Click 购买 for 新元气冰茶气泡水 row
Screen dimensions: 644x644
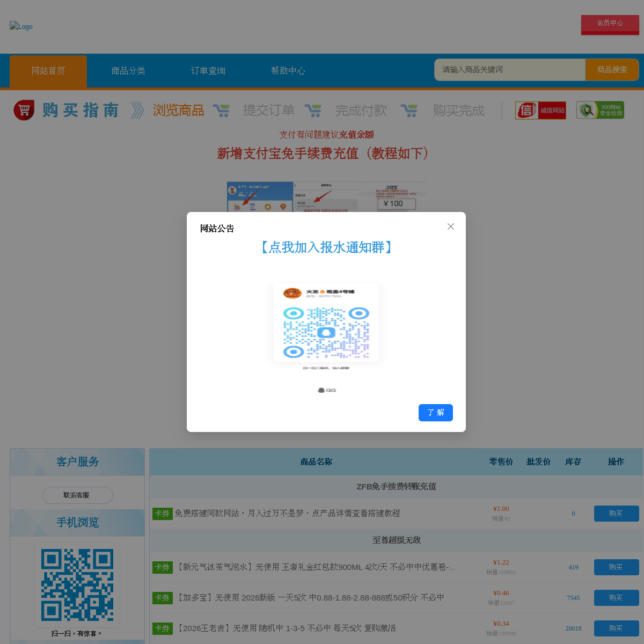(x=617, y=567)
